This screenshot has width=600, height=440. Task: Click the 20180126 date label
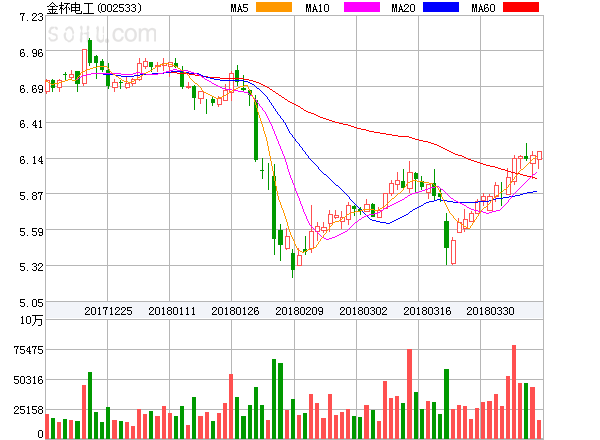pos(235,311)
